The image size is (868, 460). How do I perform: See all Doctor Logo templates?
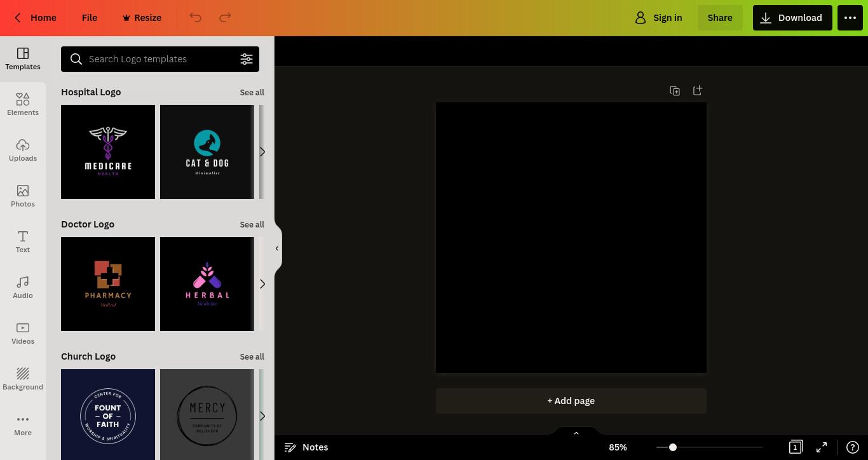coord(252,224)
